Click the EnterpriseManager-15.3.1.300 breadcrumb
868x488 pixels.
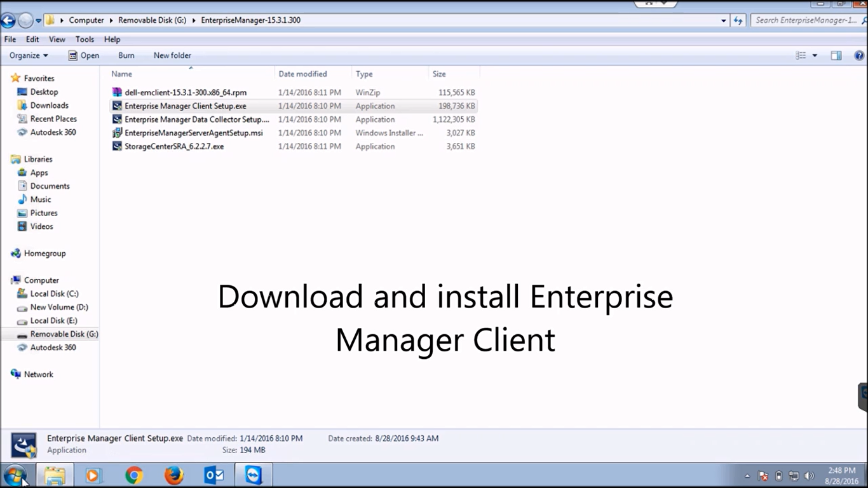tap(250, 20)
